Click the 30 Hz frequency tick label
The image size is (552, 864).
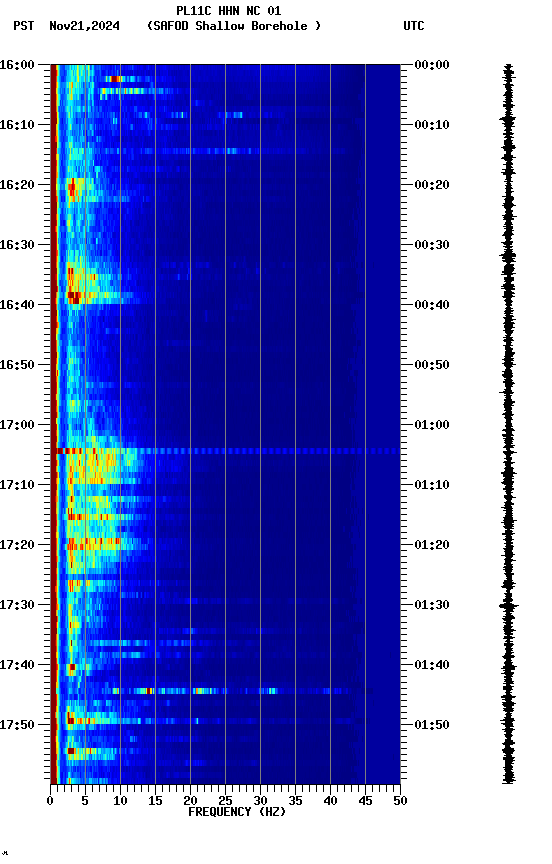point(260,801)
